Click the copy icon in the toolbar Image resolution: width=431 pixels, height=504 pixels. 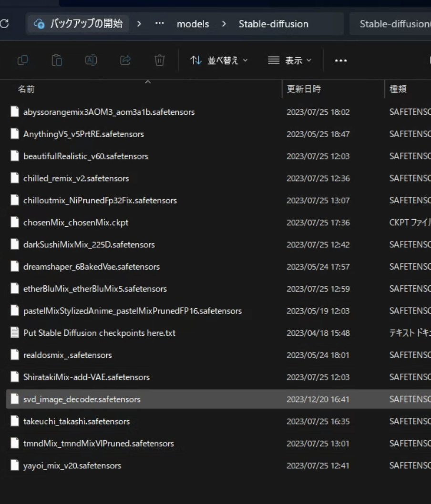click(22, 60)
